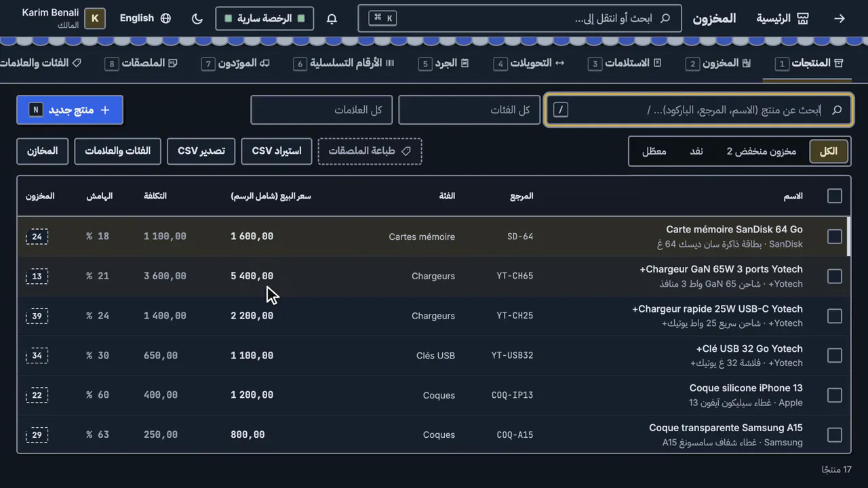The image size is (868, 488).
Task: Focus the global search ابحث أو انتقل إلى
Action: coord(519,18)
